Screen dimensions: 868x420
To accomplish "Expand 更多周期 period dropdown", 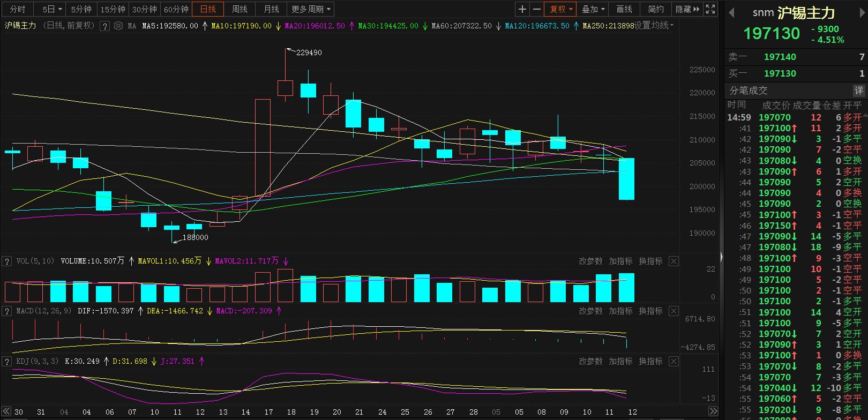I will pyautogui.click(x=311, y=9).
